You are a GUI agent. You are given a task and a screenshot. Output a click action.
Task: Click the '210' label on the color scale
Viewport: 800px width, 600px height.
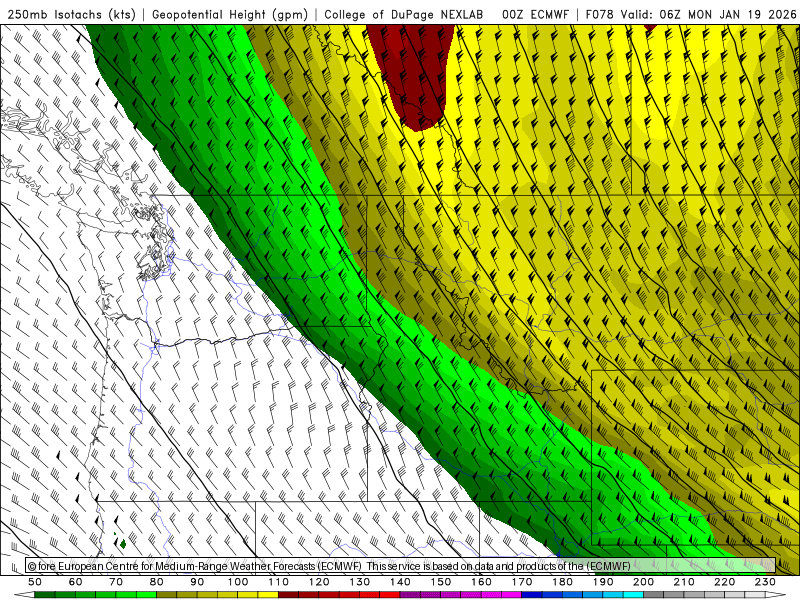click(684, 582)
